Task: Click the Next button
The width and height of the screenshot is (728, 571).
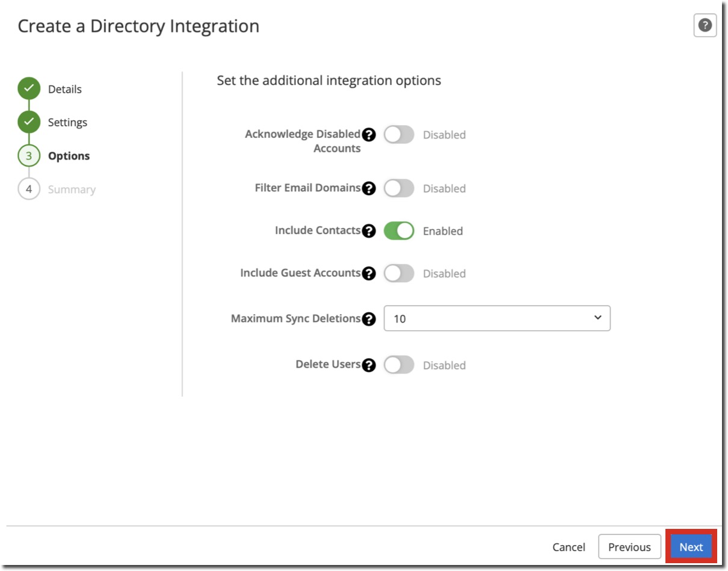Action: click(x=691, y=546)
